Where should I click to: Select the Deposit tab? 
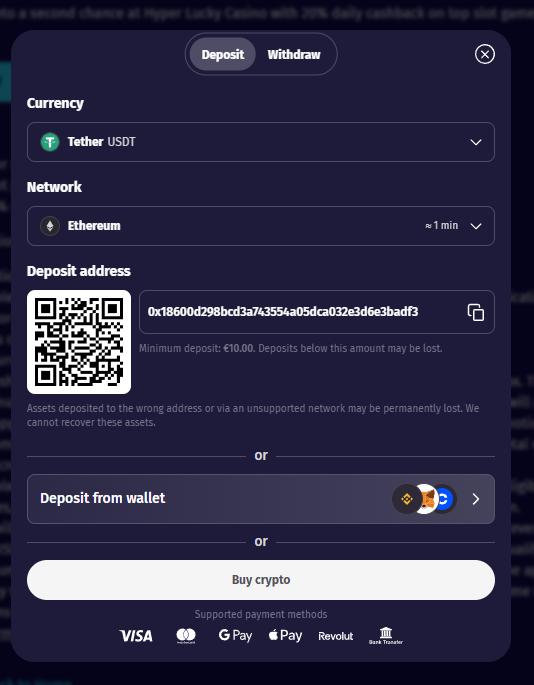pos(223,54)
